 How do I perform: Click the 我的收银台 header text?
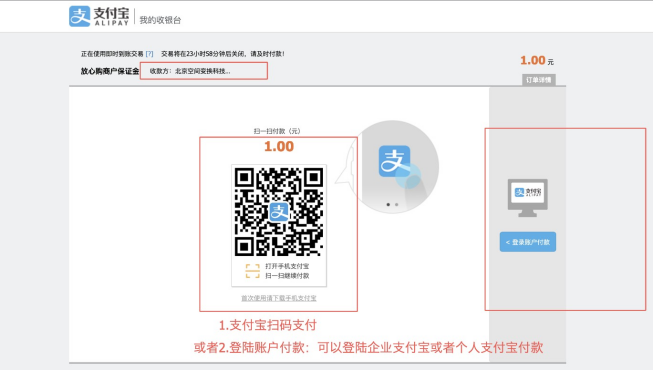pyautogui.click(x=160, y=20)
